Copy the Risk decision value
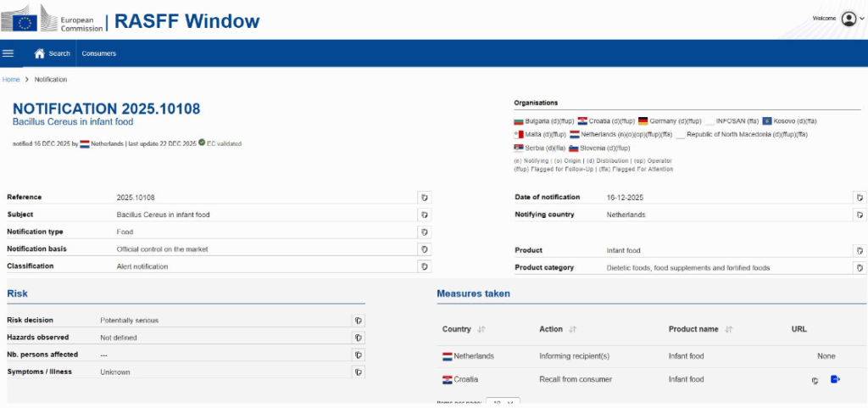868x408 pixels. click(x=359, y=321)
